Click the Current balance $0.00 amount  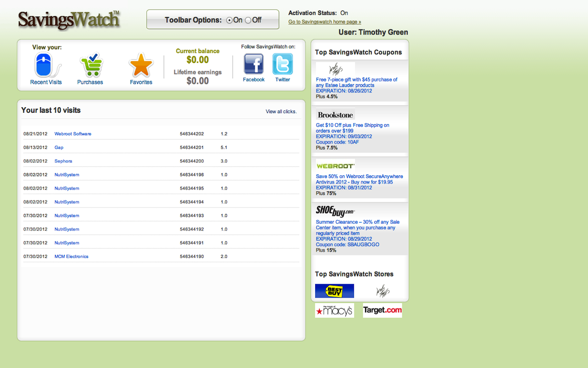[198, 60]
